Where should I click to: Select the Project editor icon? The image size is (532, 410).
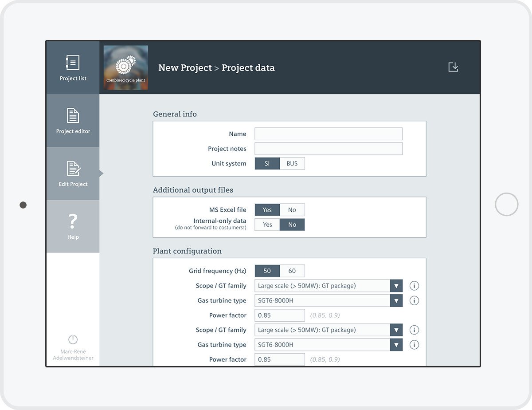point(73,120)
